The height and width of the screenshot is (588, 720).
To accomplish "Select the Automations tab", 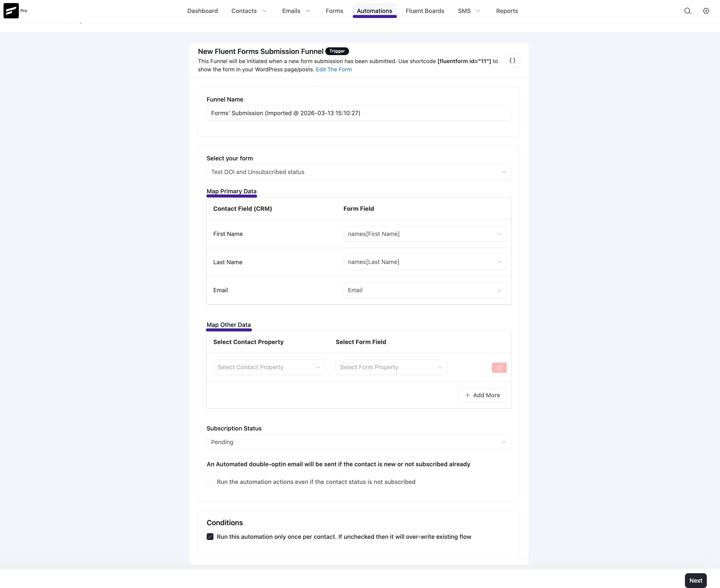I will click(374, 11).
